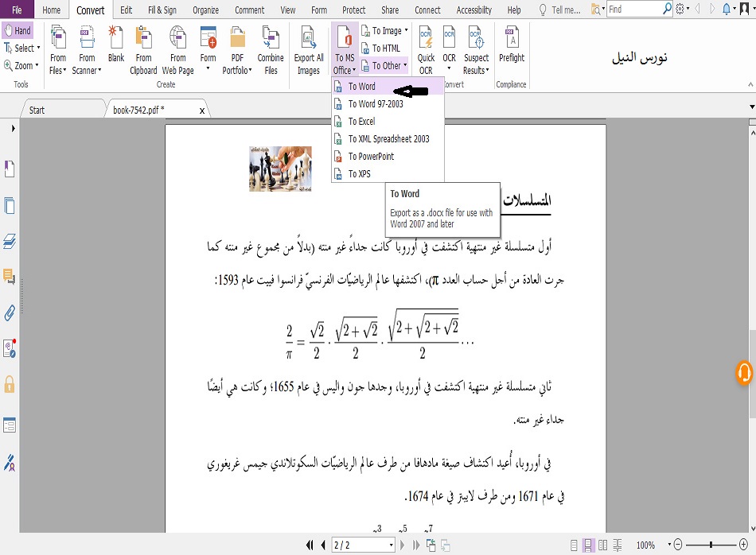
Task: Click the zoom slider handle
Action: (x=709, y=545)
